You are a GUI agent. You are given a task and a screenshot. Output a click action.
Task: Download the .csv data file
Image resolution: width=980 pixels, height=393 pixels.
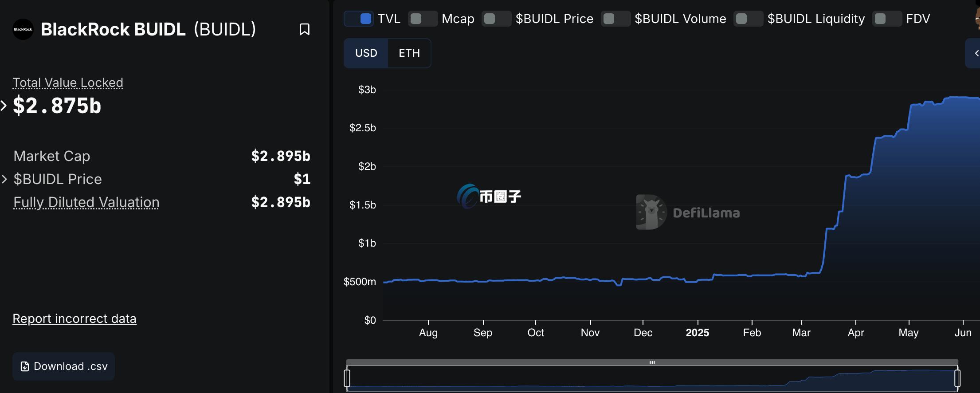pos(63,366)
